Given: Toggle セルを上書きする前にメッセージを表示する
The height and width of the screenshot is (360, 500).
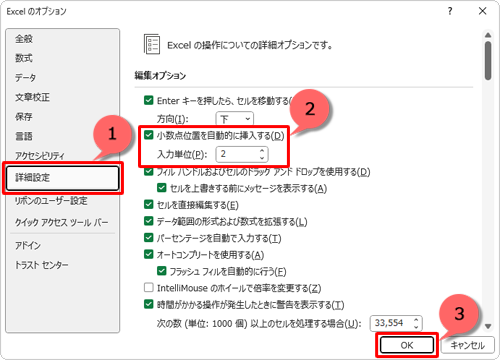Looking at the screenshot, I should [162, 188].
